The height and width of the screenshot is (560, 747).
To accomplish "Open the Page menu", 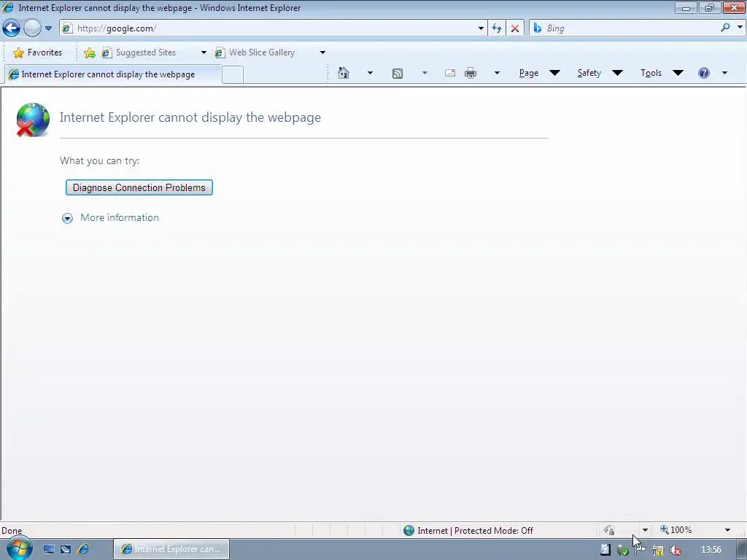I will coord(539,73).
